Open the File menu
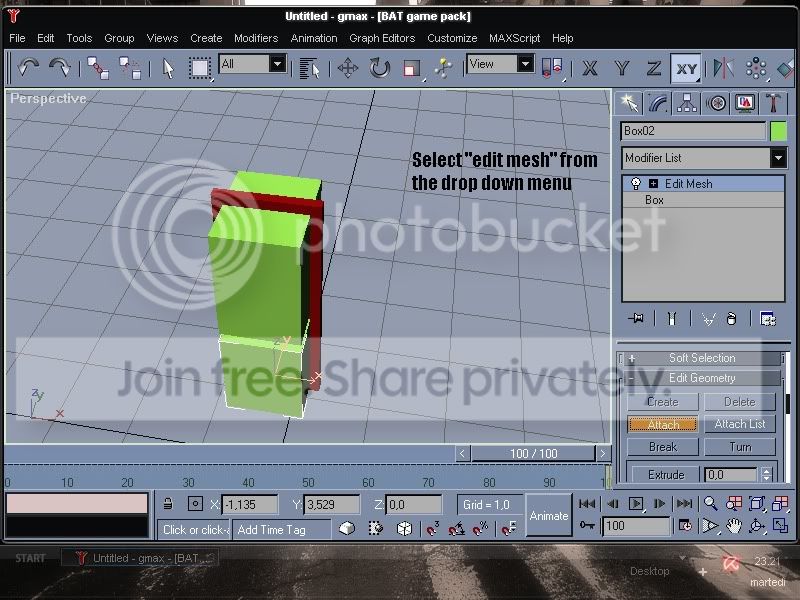 point(17,38)
